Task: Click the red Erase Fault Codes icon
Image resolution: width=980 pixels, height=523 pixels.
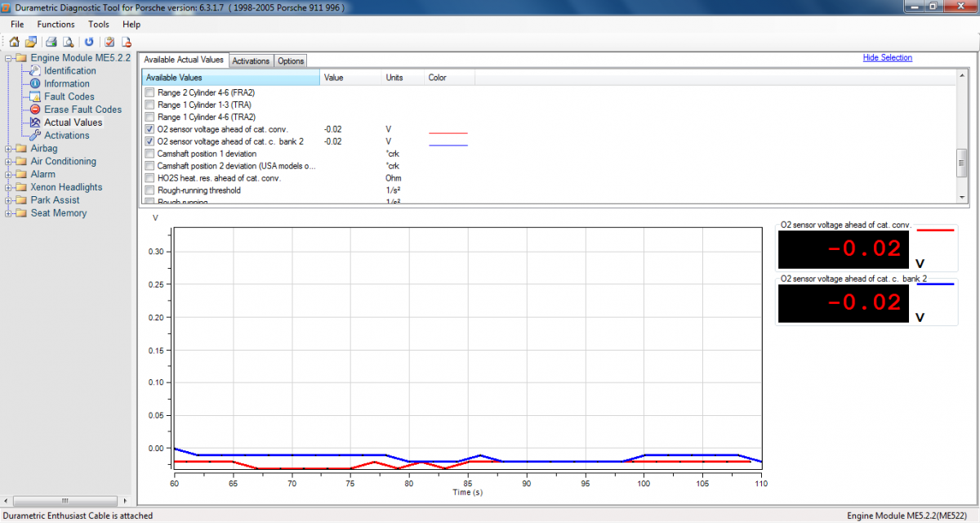Action: [36, 110]
